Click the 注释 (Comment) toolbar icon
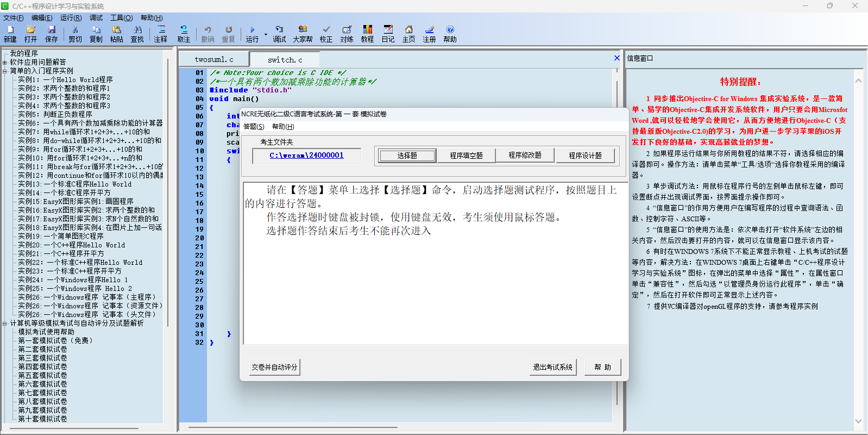The height and width of the screenshot is (435, 868). pos(161,34)
